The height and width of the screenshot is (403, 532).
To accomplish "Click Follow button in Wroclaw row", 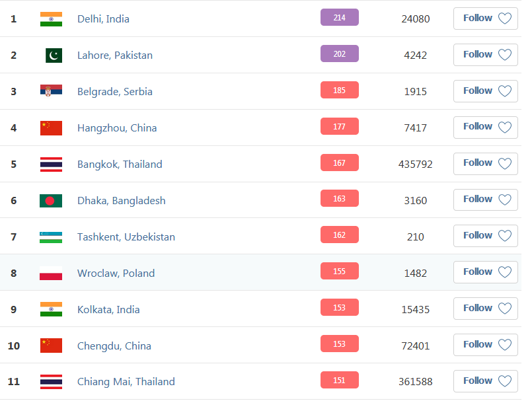I will pos(485,272).
